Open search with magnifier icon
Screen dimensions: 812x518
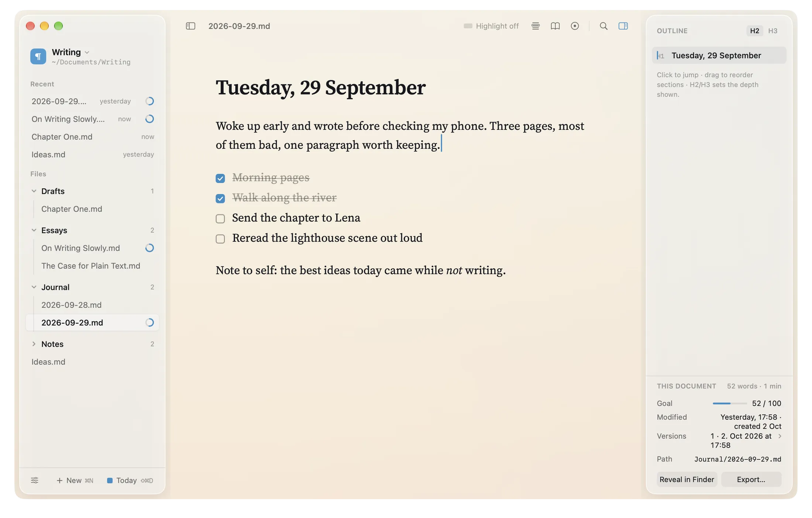click(603, 26)
